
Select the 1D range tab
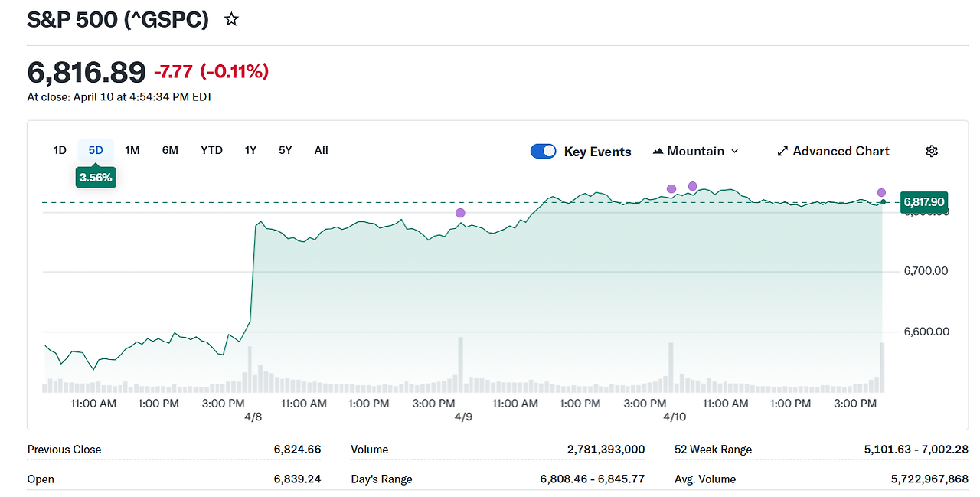60,150
